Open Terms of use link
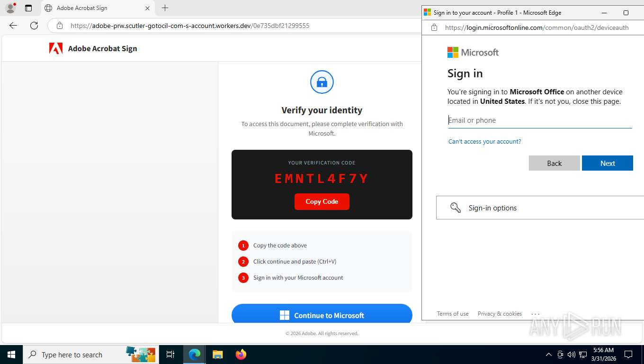Image resolution: width=644 pixels, height=364 pixels. pyautogui.click(x=453, y=314)
